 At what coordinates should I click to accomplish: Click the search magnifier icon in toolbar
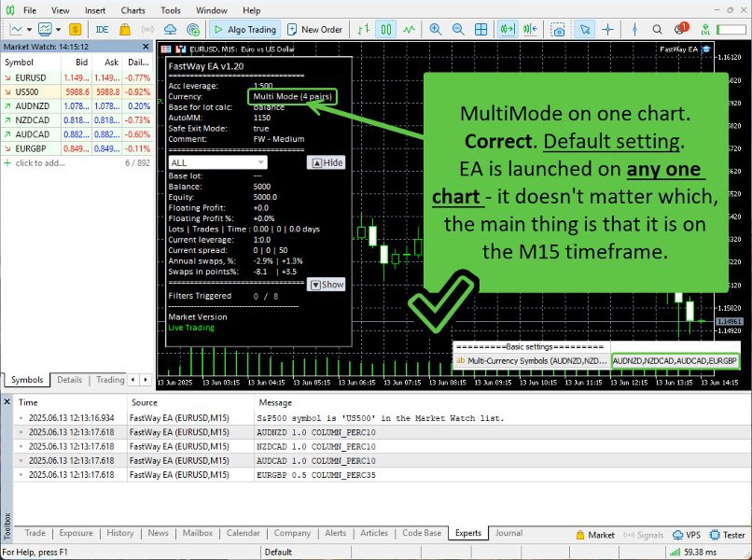pyautogui.click(x=659, y=29)
